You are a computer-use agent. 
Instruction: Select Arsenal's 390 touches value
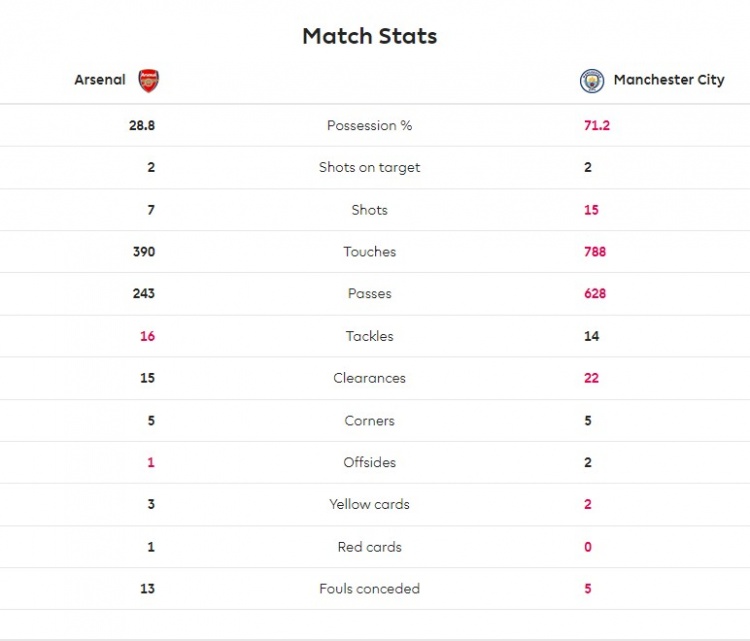coord(144,252)
